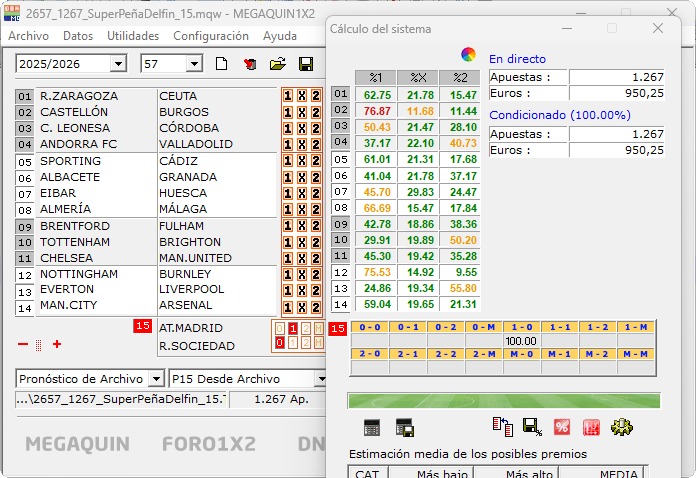Toggle sign 2 for Chelsea vs Man.United
696x478 pixels.
[x=316, y=258]
